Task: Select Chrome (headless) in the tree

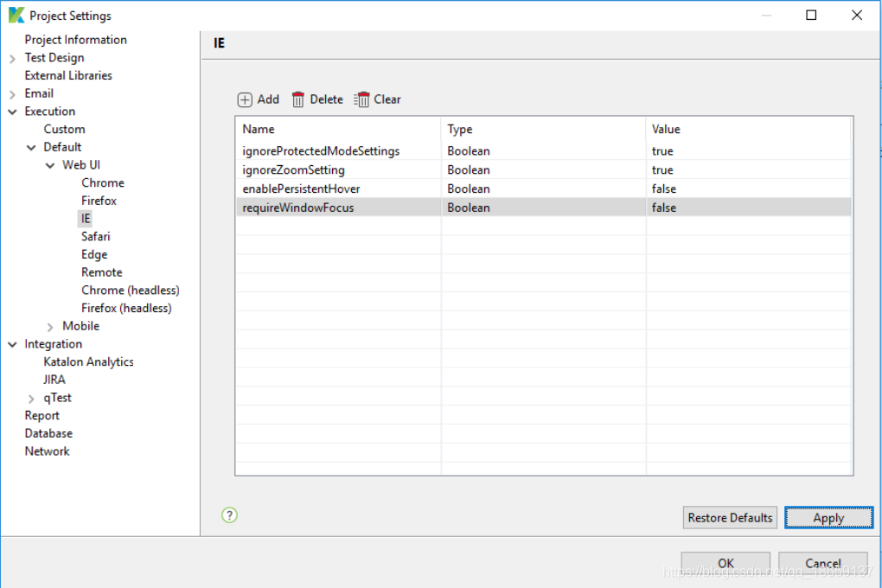Action: click(131, 291)
